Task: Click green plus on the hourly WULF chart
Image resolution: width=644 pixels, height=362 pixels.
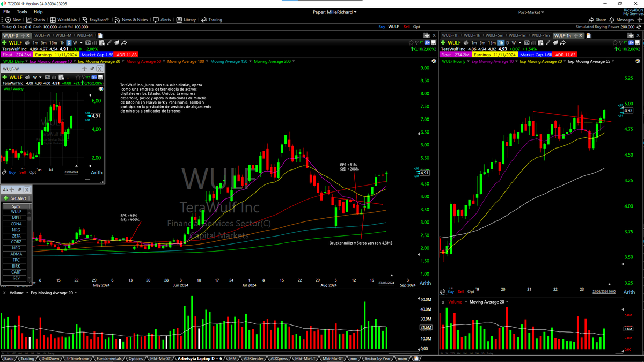Action: (x=444, y=42)
